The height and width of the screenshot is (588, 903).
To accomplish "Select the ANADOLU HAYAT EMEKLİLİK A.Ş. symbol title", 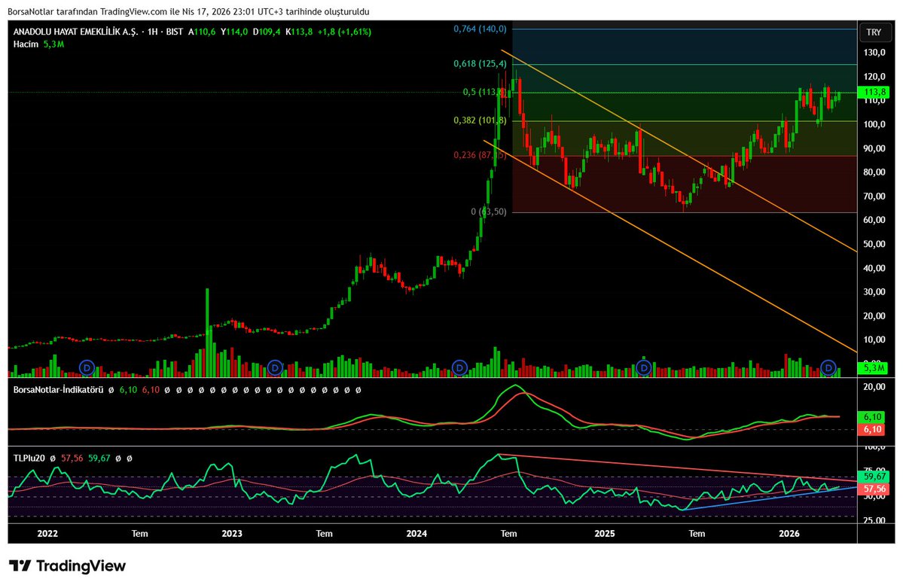I will 75,32.
